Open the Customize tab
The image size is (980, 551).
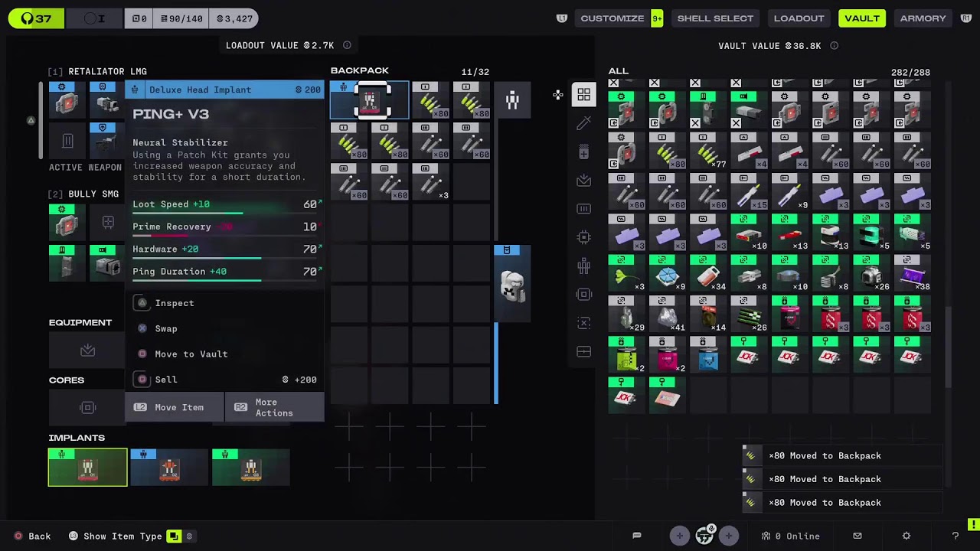point(612,18)
